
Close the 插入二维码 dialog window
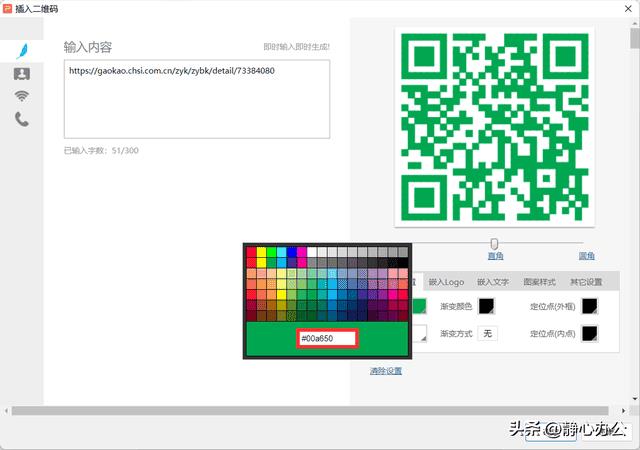click(628, 9)
